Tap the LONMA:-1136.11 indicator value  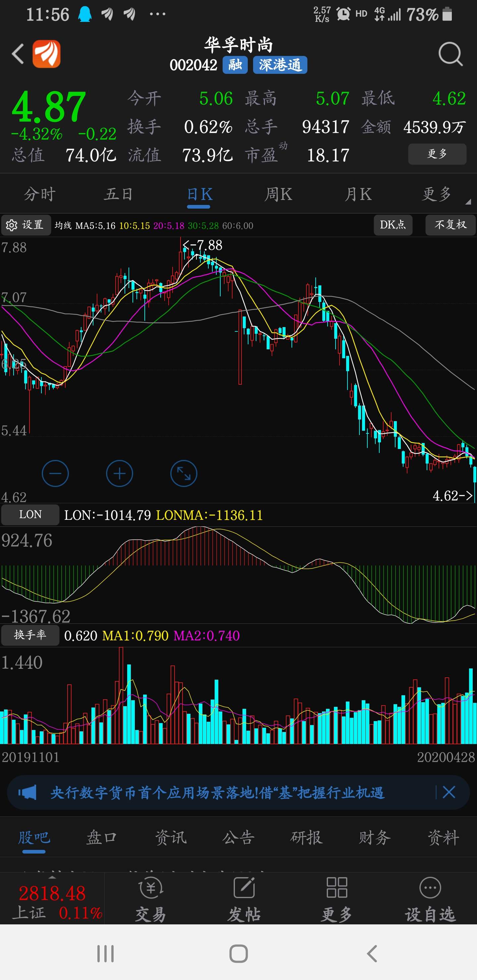[209, 515]
